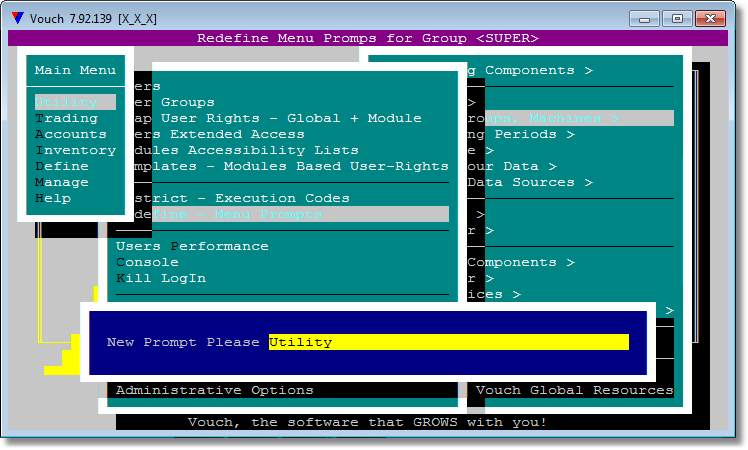Open Accounts from Main Menu
The width and height of the screenshot is (748, 450).
click(x=71, y=134)
